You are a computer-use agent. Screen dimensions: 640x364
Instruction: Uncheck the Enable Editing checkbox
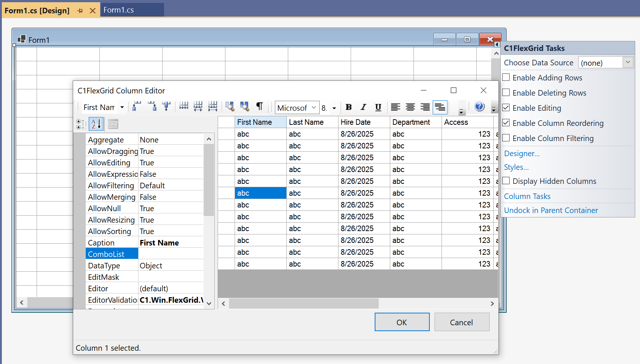tap(506, 107)
